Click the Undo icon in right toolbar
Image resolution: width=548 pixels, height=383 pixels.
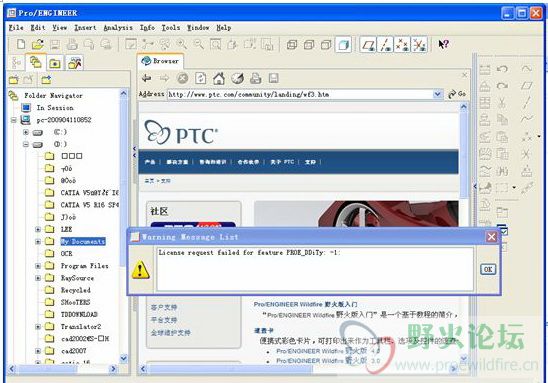[x=502, y=69]
